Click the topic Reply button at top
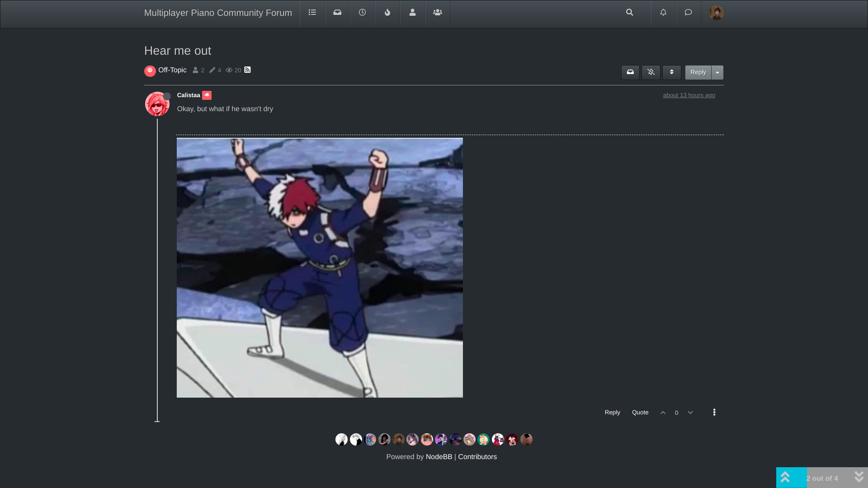This screenshot has height=488, width=868. (698, 72)
